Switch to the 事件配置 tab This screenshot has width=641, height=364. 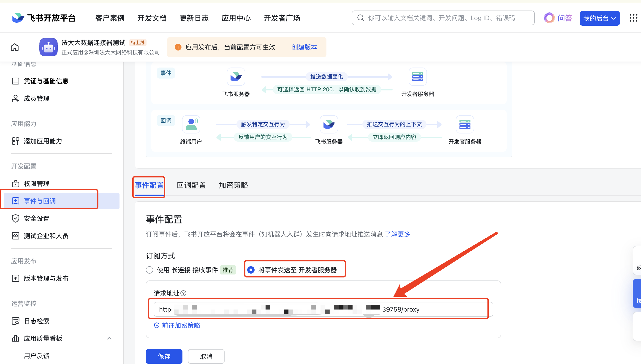149,185
